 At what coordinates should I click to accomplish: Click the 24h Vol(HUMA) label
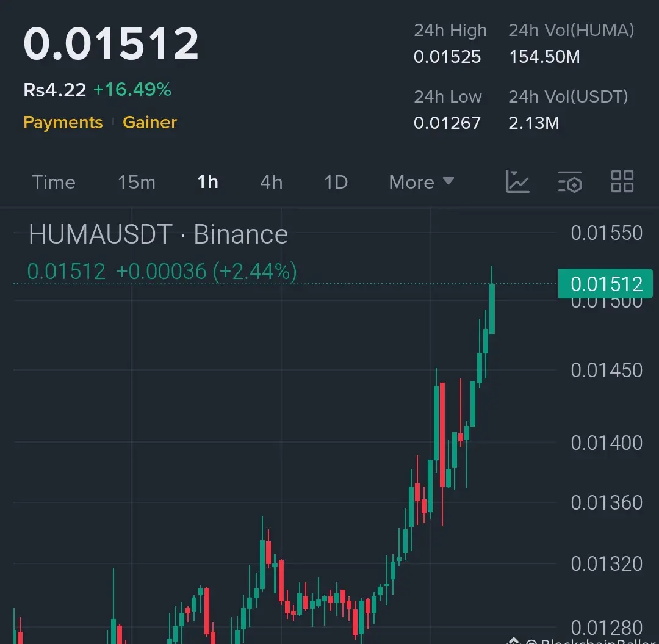(x=571, y=31)
